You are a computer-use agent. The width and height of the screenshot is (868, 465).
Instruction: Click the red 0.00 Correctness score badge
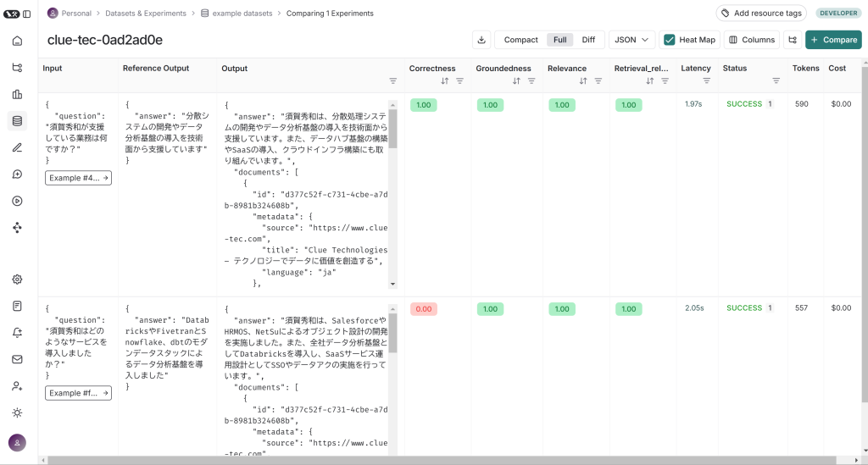[x=423, y=309]
